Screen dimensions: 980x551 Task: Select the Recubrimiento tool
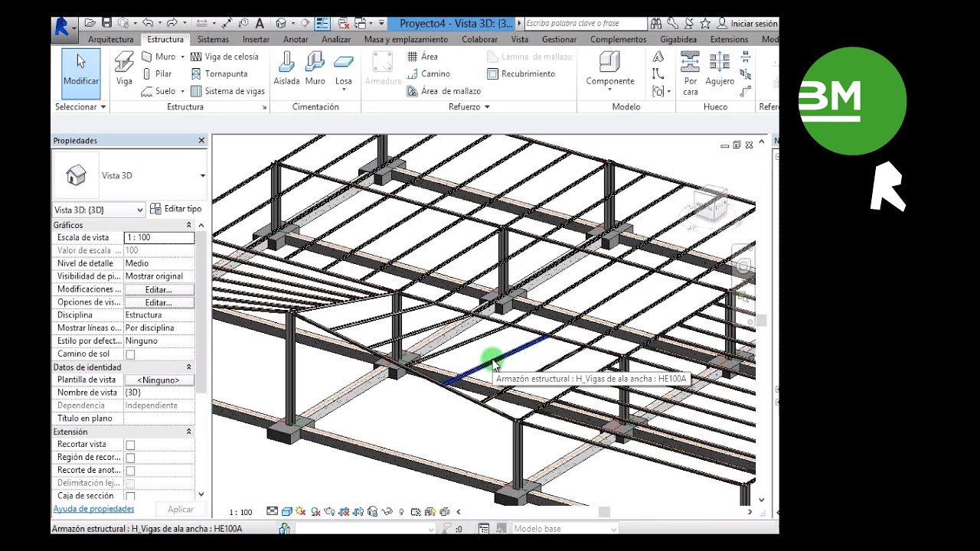click(x=521, y=73)
